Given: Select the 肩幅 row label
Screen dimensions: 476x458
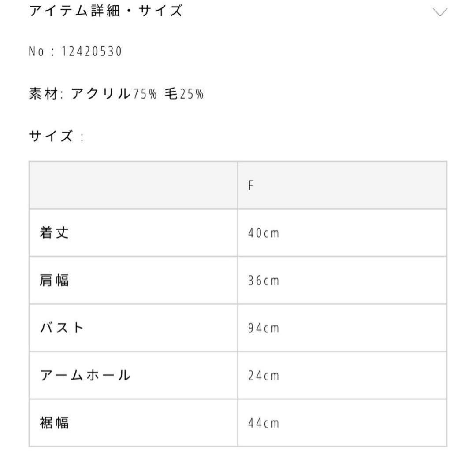Looking at the screenshot, I should point(54,281).
